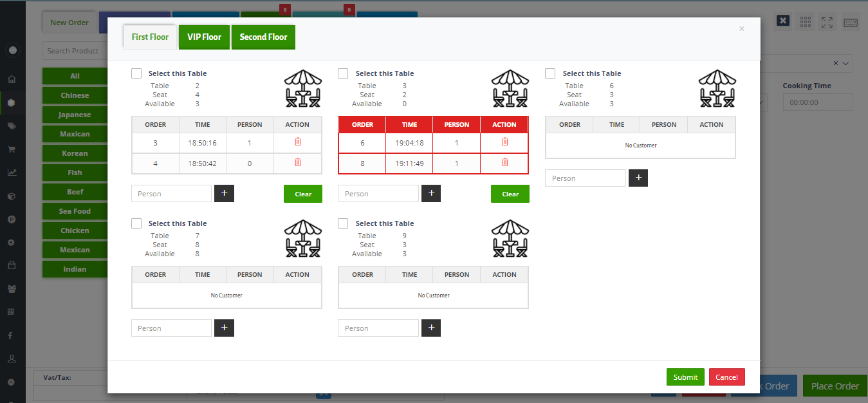Check Select this Table for Table 2
This screenshot has width=868, height=403.
click(136, 73)
